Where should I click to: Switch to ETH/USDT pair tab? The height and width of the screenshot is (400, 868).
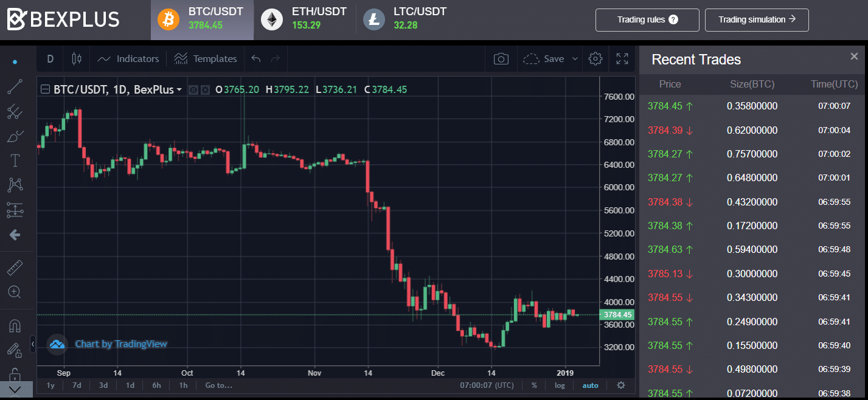click(x=304, y=19)
